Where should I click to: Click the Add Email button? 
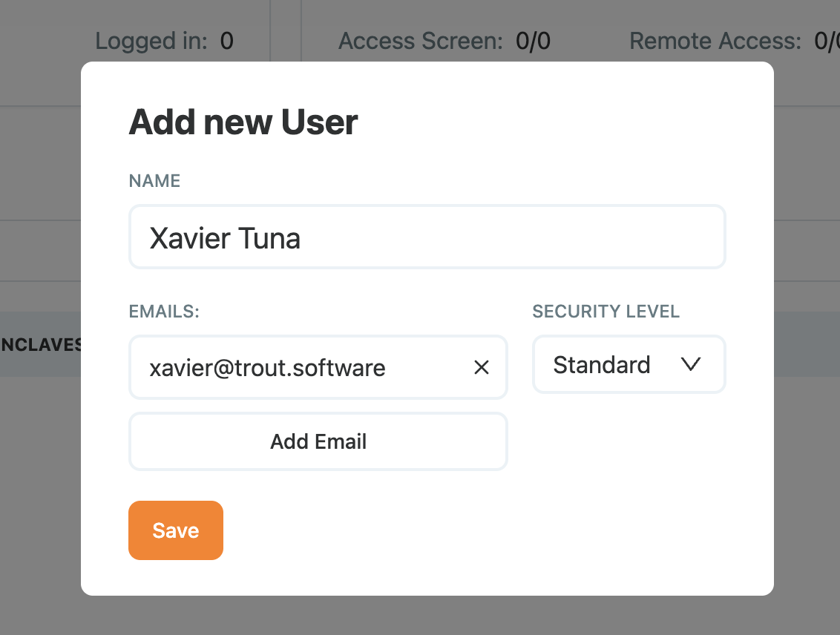point(318,441)
